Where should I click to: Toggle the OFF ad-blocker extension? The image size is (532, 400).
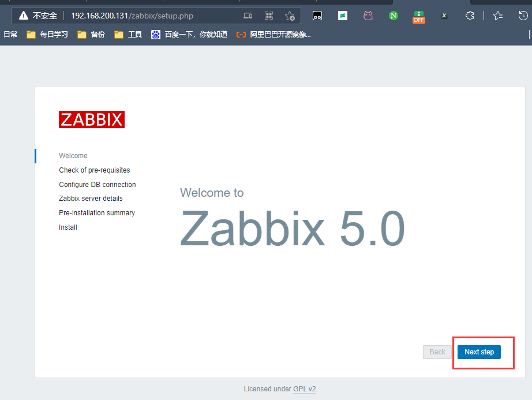coord(419,17)
